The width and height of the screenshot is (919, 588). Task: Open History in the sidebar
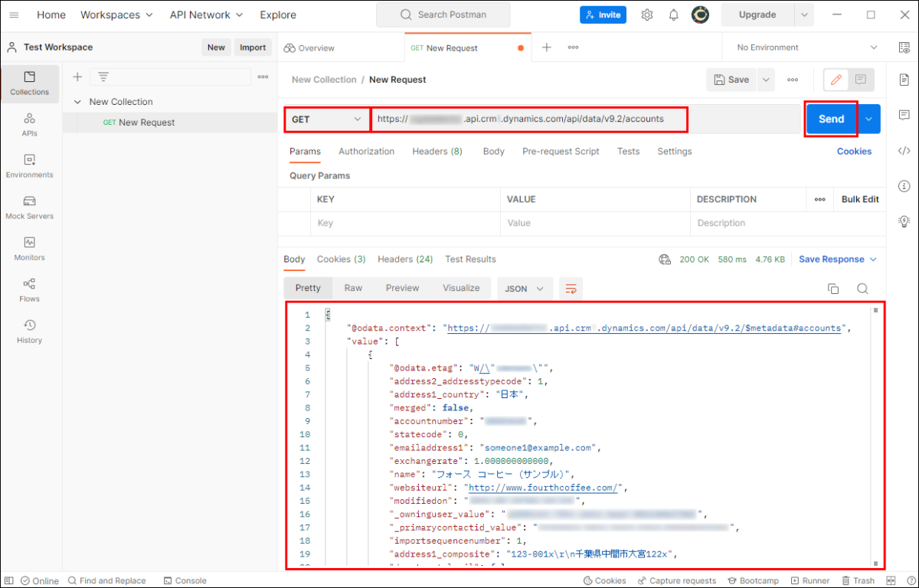[30, 332]
